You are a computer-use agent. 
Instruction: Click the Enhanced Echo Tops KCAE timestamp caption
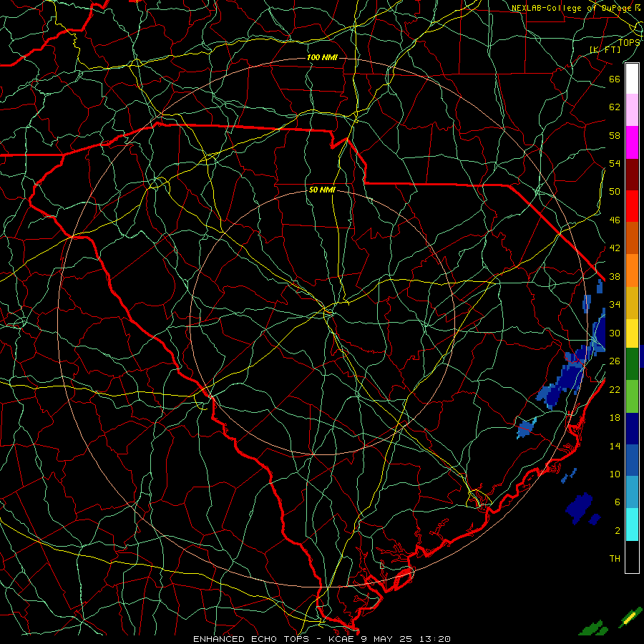(322, 639)
